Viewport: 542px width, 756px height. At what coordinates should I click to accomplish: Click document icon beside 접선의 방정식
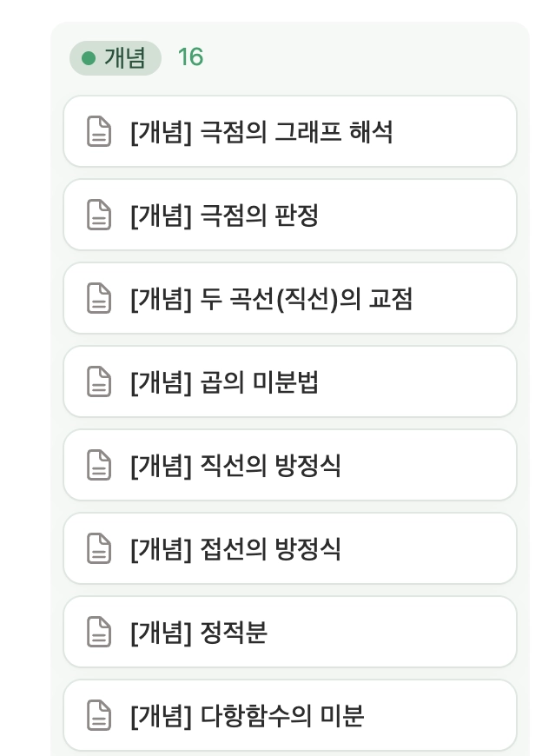[100, 549]
